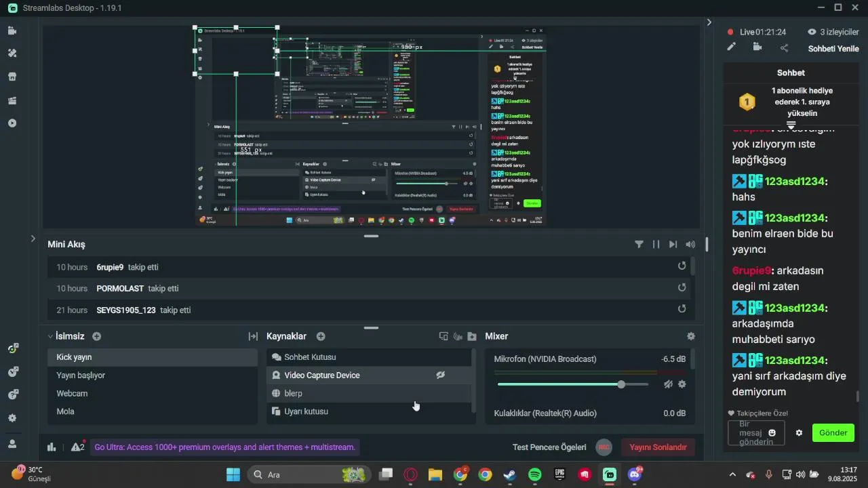868x488 pixels.
Task: Open the emoji picker in chat input
Action: click(x=772, y=432)
